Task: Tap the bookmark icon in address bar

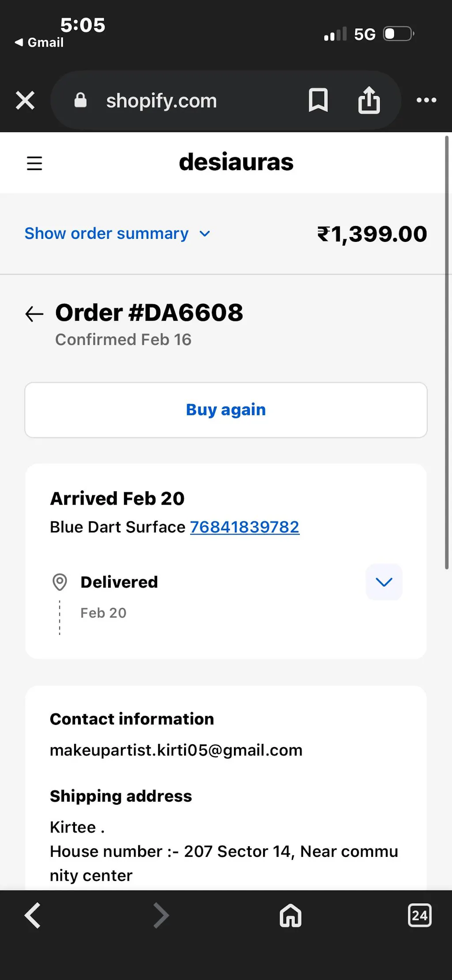Action: [318, 100]
